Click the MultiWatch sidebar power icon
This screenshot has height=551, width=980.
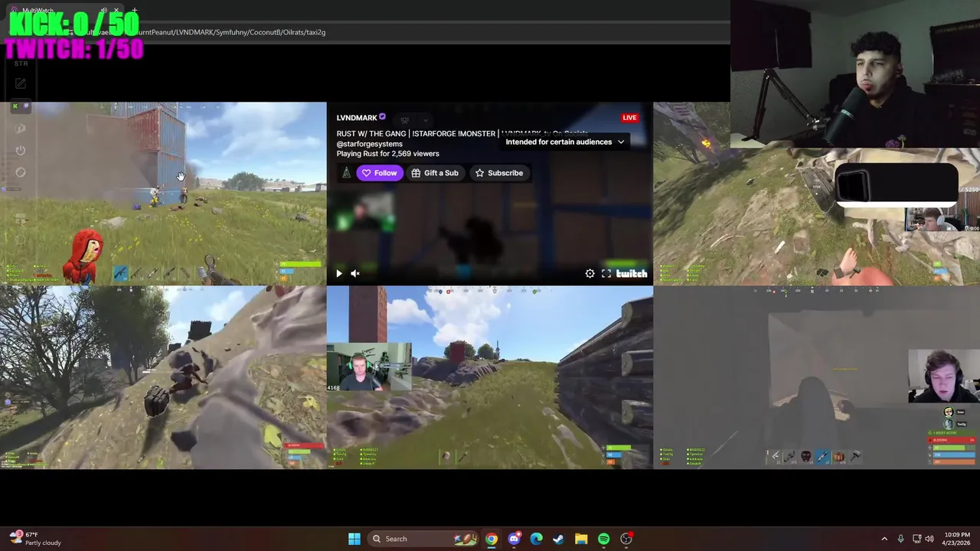pos(21,150)
